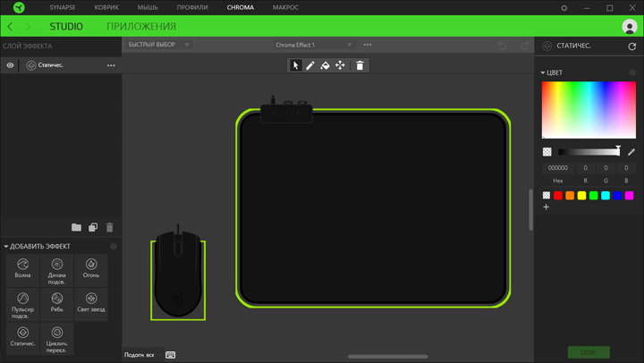This screenshot has width=644, height=363.
Task: Add the Динам. подсв. effect
Action: click(x=57, y=270)
